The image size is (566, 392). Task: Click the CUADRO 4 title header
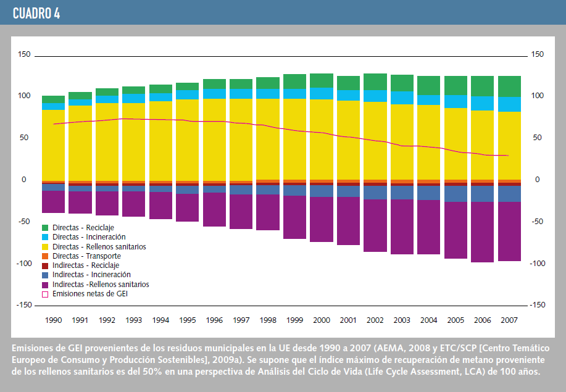tap(36, 14)
